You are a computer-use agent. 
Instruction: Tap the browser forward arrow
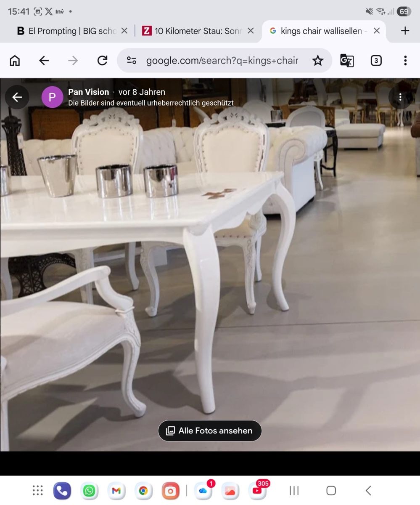click(x=73, y=61)
